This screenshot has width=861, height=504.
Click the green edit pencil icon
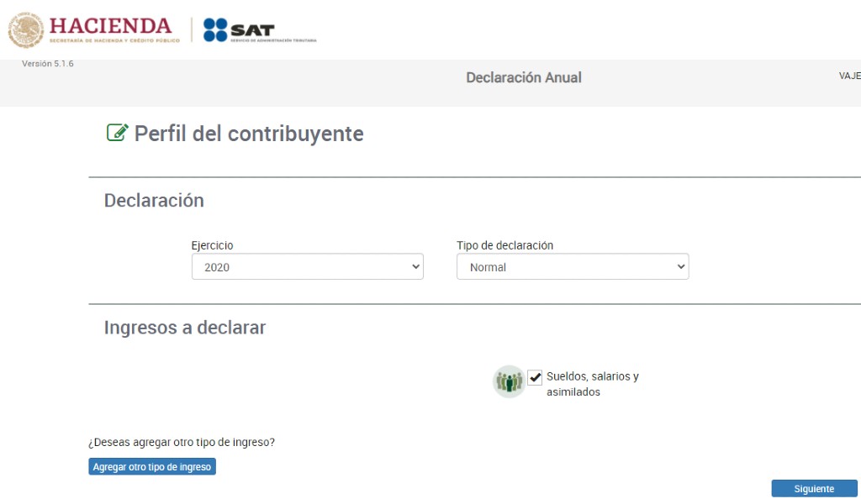tap(117, 133)
